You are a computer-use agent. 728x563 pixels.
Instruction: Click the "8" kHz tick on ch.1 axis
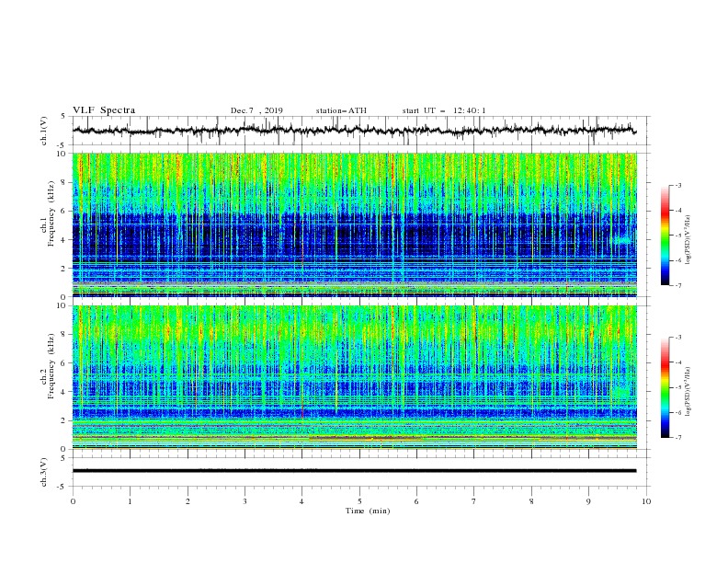63,182
